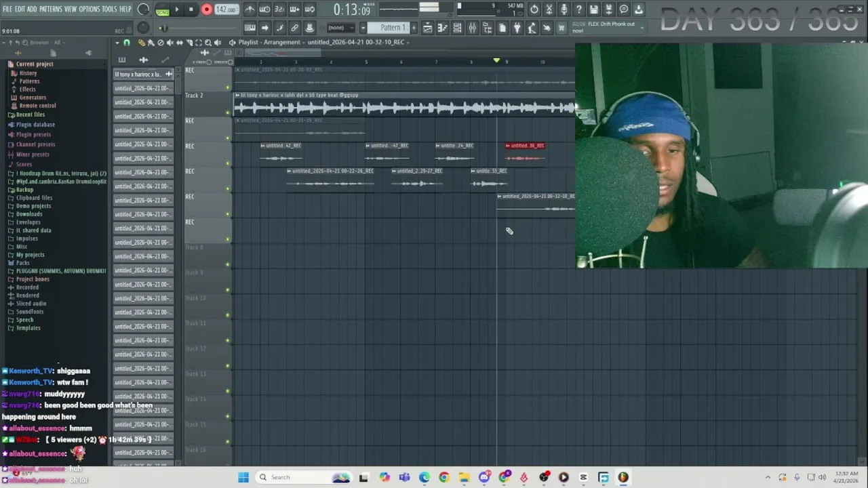Toggle the mute light on Track 10
Image resolution: width=868 pixels, height=488 pixels.
228,315
